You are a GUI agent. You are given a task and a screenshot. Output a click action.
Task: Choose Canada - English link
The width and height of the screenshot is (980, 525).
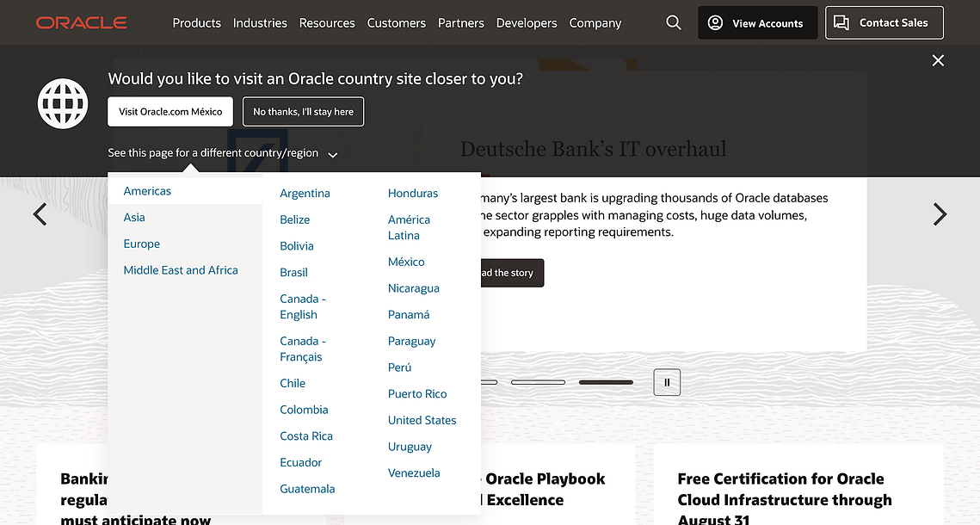pos(303,307)
